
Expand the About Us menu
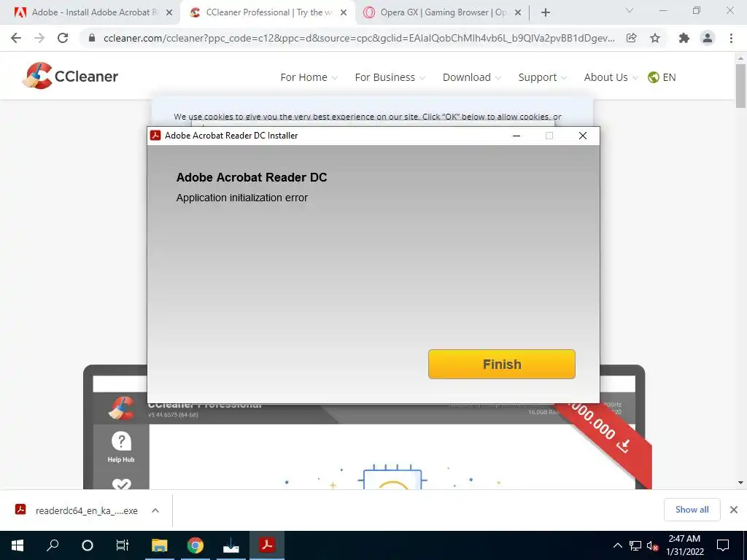[x=611, y=77]
